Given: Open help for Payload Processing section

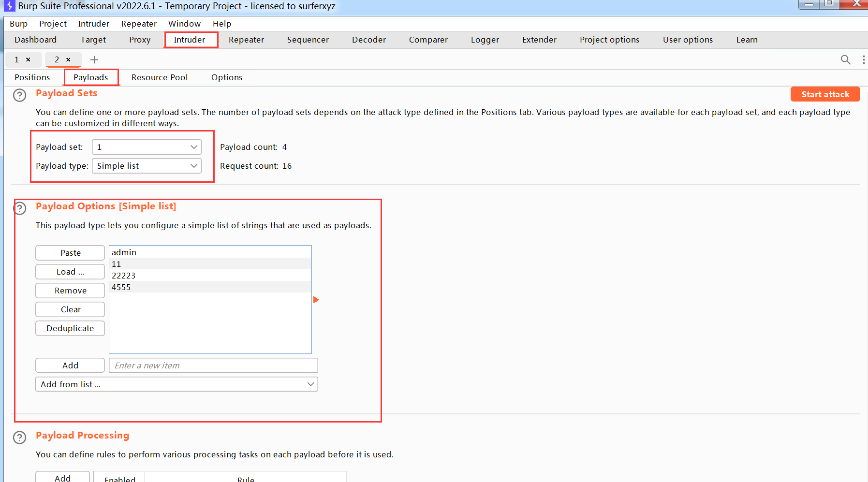Looking at the screenshot, I should pyautogui.click(x=19, y=438).
